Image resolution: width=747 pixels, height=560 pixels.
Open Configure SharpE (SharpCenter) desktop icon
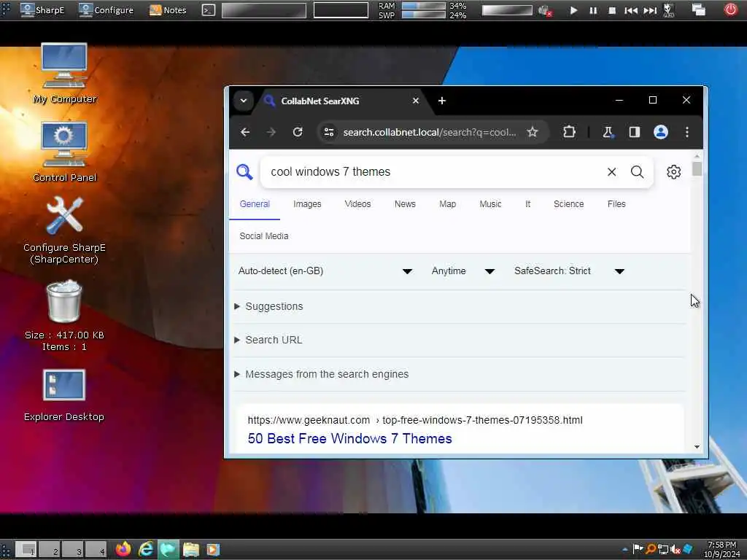64,230
